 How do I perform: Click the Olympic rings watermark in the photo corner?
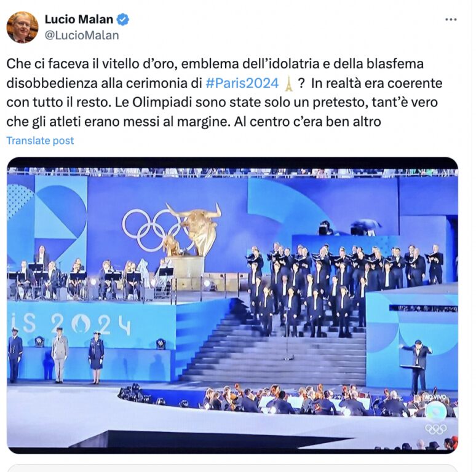pyautogui.click(x=436, y=429)
